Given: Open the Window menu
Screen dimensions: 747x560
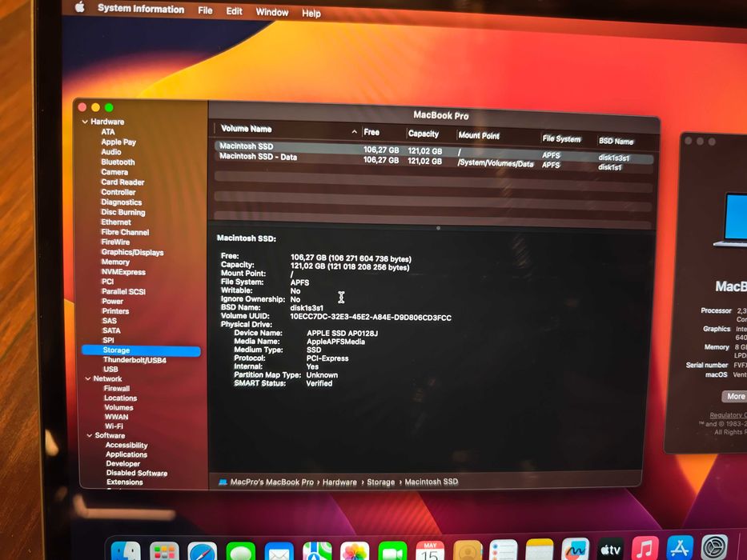Looking at the screenshot, I should [272, 12].
